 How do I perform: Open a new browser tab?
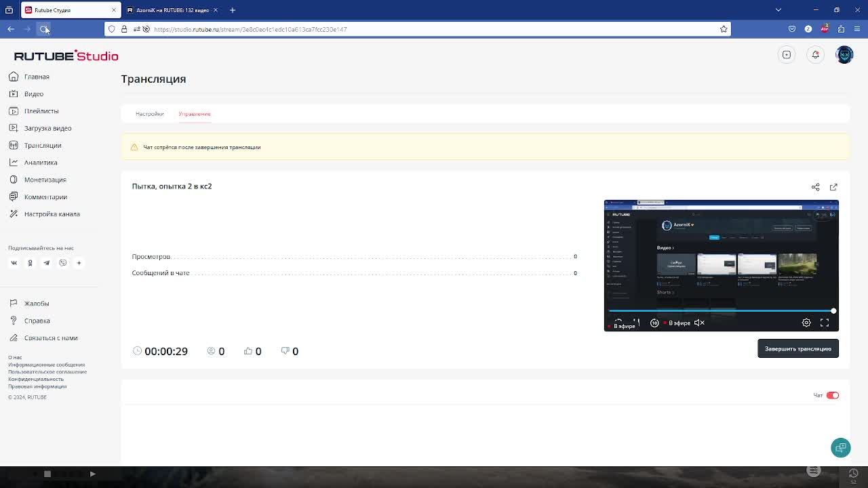click(x=233, y=10)
